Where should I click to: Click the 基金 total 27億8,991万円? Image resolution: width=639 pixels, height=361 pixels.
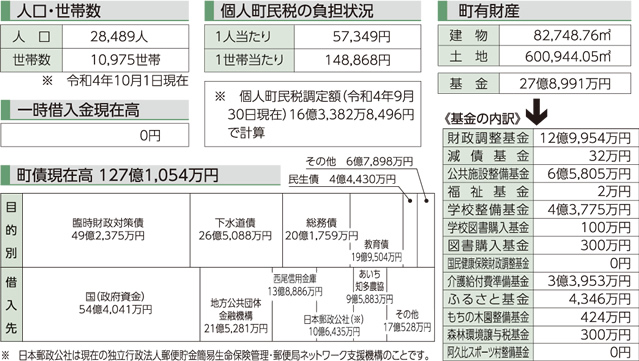[565, 84]
